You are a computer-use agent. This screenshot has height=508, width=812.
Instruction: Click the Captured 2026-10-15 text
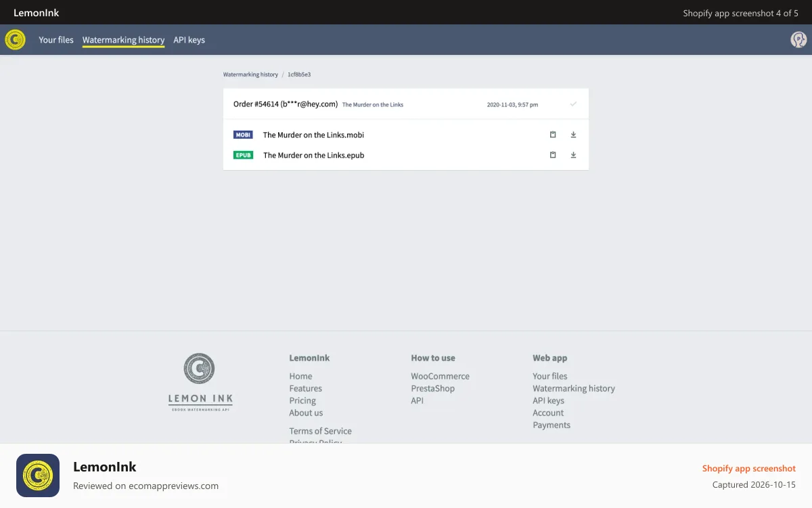pyautogui.click(x=754, y=485)
